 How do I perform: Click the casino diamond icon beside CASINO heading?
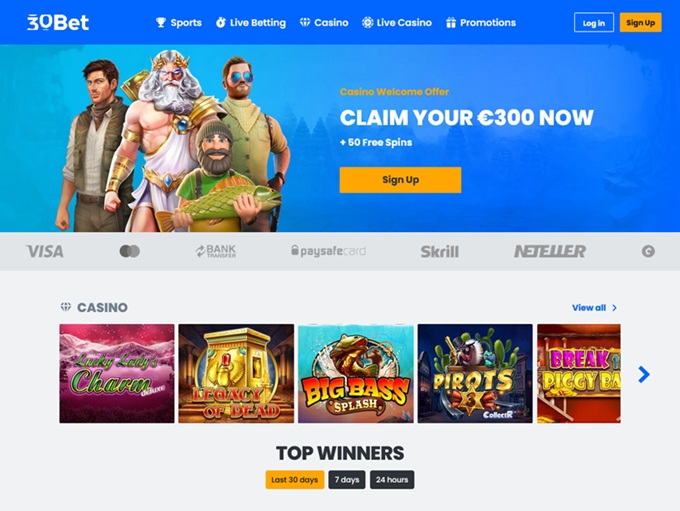point(65,307)
